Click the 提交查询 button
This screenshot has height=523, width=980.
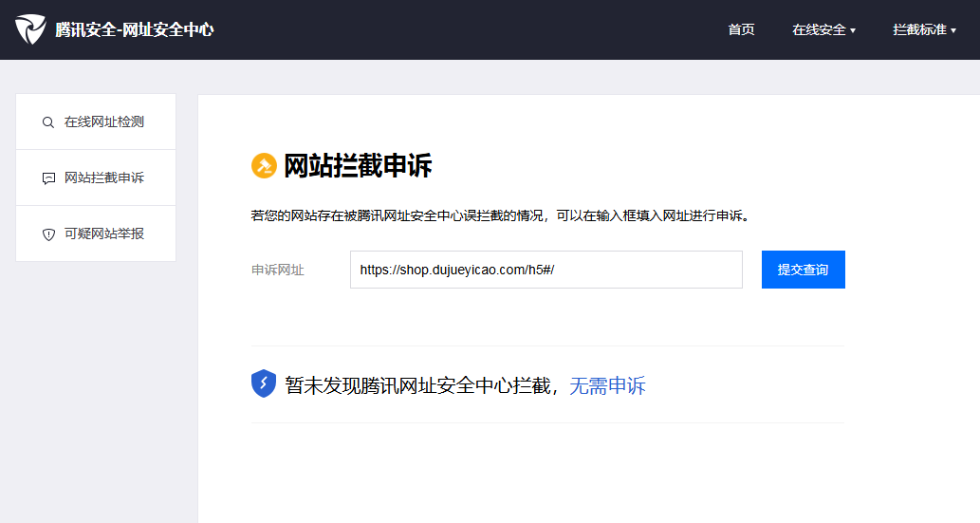click(804, 270)
